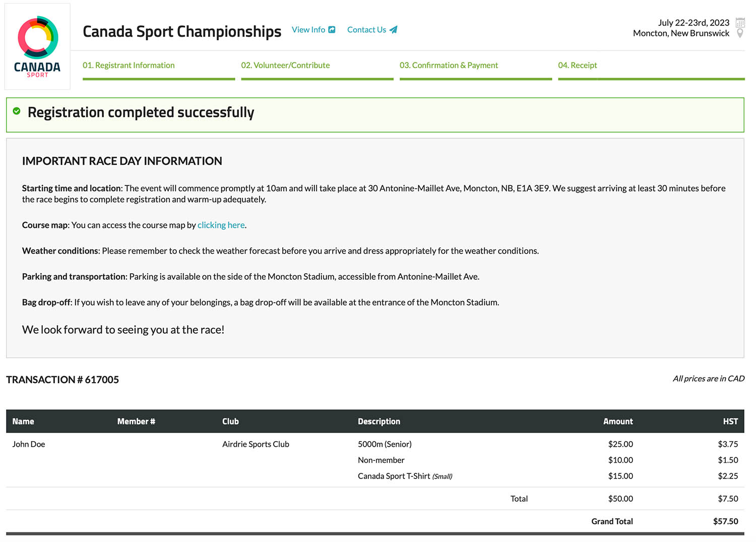Go to step 01. Registrant Information
Viewport: 756px width, 542px height.
(x=129, y=66)
